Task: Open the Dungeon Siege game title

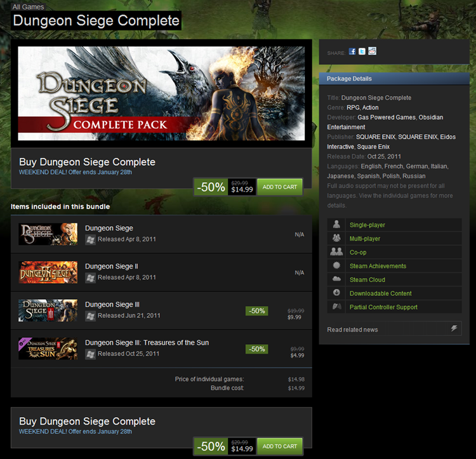Action: tap(109, 228)
